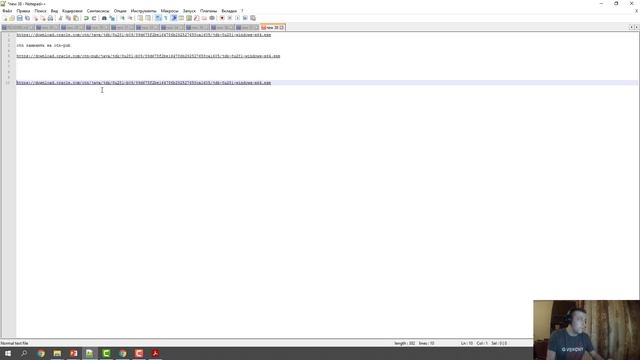Close the new 38 tab with its X
The height and width of the screenshot is (360, 640).
point(282,27)
